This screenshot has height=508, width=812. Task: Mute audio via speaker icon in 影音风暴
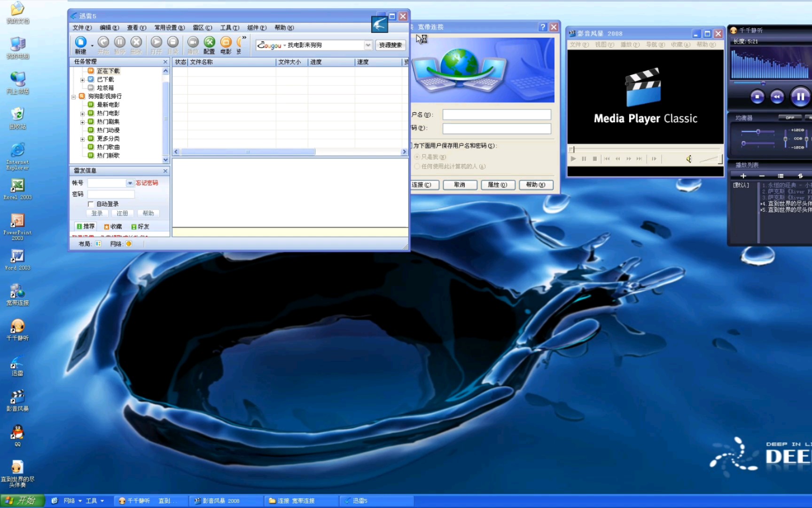(x=689, y=159)
